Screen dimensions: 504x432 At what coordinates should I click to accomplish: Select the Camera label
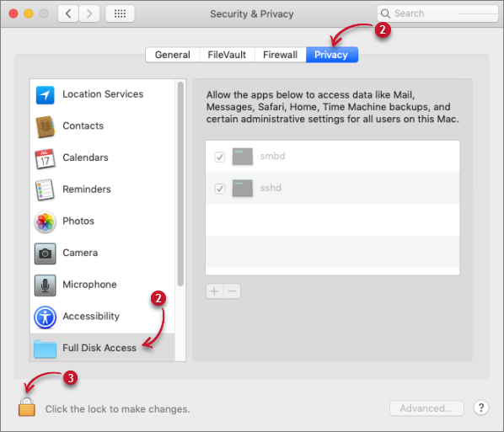click(80, 253)
